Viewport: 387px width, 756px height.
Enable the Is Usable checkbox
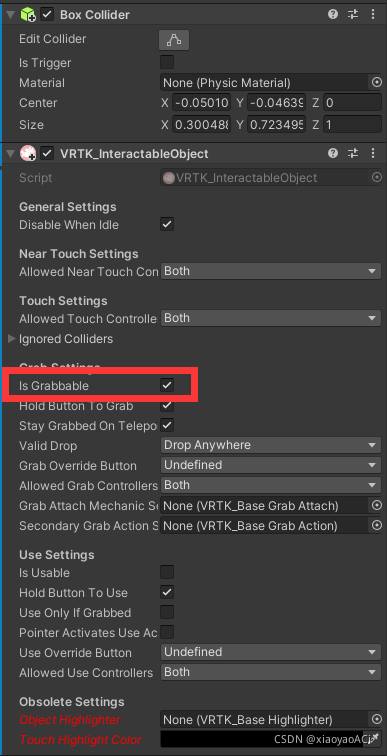point(167,572)
